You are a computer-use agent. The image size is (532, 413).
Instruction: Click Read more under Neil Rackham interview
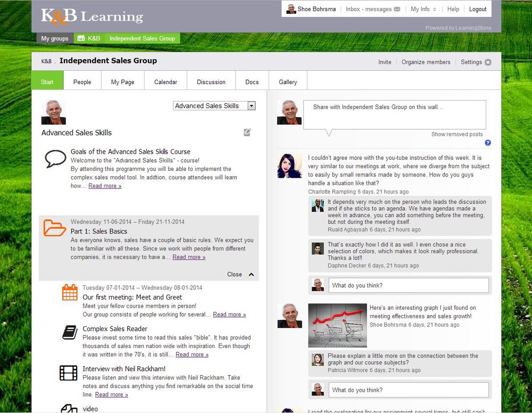(x=112, y=394)
